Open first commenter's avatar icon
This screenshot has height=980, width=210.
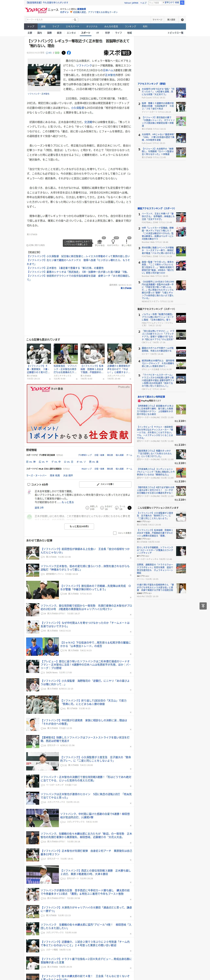[29, 492]
